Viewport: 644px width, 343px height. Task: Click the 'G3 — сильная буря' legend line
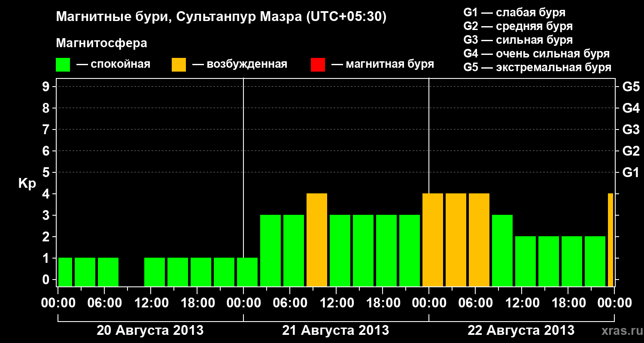[518, 39]
